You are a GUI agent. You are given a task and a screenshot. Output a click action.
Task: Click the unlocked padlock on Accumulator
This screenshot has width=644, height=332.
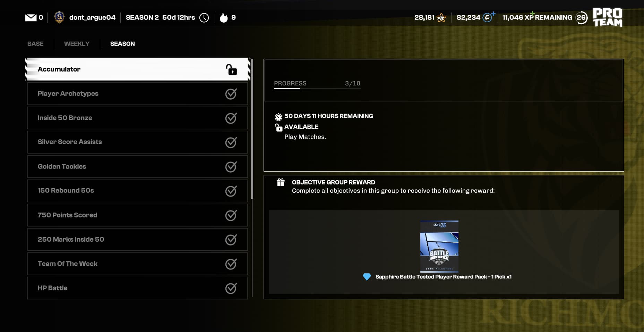click(x=231, y=69)
